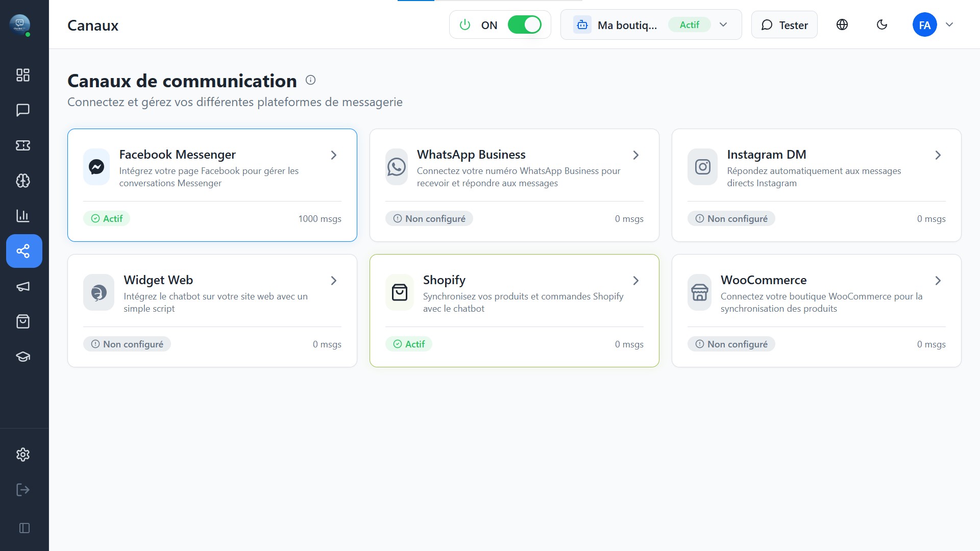The image size is (980, 551).
Task: Open the shopping bag icon in sidebar
Action: pyautogui.click(x=23, y=321)
